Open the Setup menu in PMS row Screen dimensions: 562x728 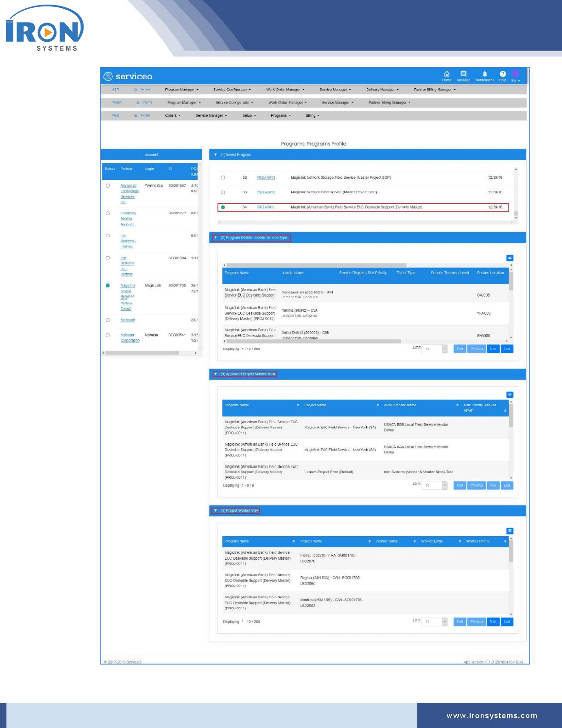point(249,115)
